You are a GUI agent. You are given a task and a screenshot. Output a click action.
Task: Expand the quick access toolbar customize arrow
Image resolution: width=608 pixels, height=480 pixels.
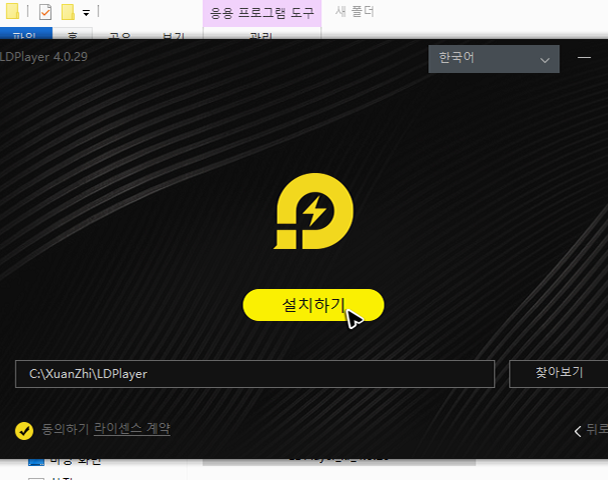[86, 13]
